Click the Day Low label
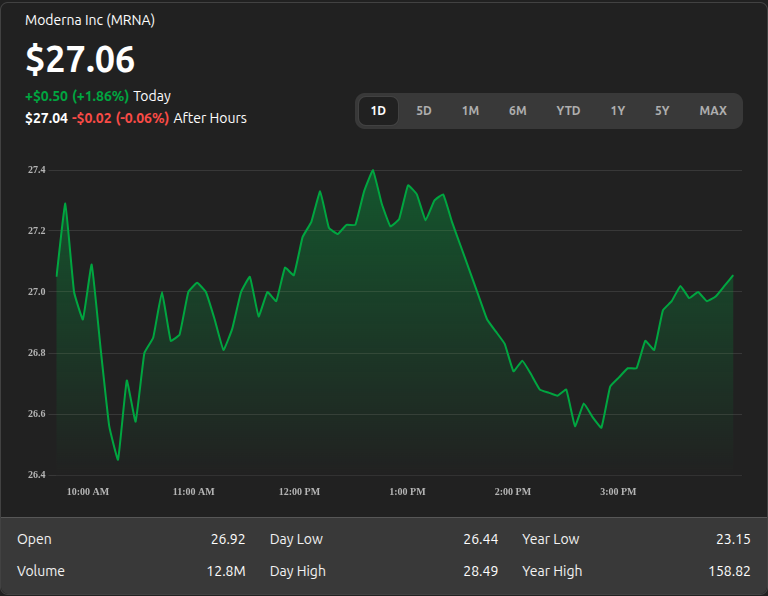This screenshot has width=768, height=596. pos(296,539)
